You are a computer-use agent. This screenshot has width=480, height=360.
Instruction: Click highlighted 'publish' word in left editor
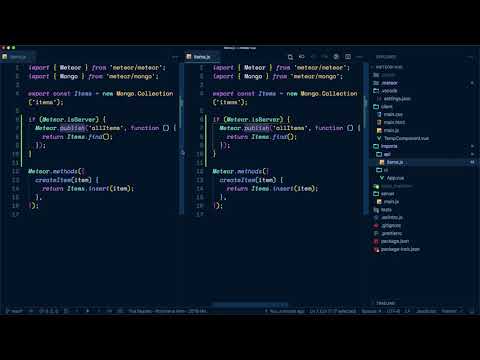click(x=72, y=128)
